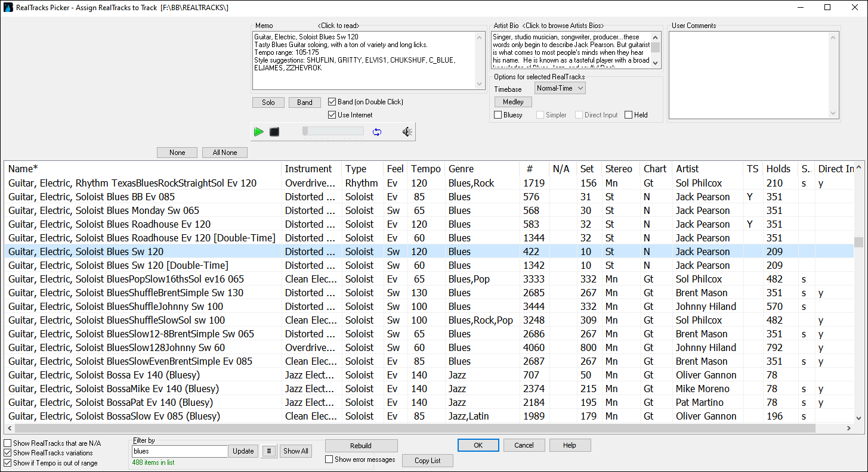Select Soloist BluesPopSlow16thsSol ev16 065 row
Image resolution: width=868 pixels, height=472 pixels.
click(428, 279)
